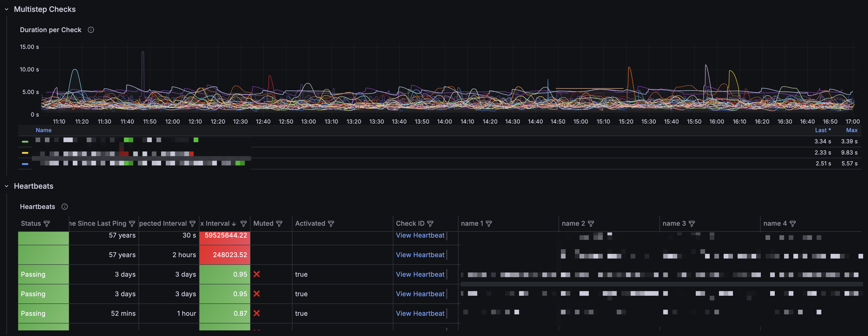This screenshot has width=868, height=336.
Task: Toggle the blue legend series swatch
Action: [x=25, y=164]
